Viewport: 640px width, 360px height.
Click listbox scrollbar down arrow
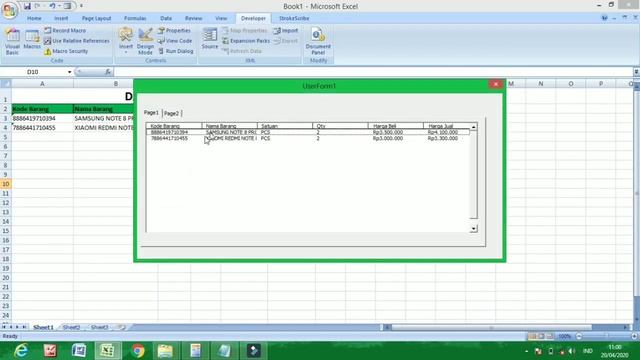click(473, 229)
